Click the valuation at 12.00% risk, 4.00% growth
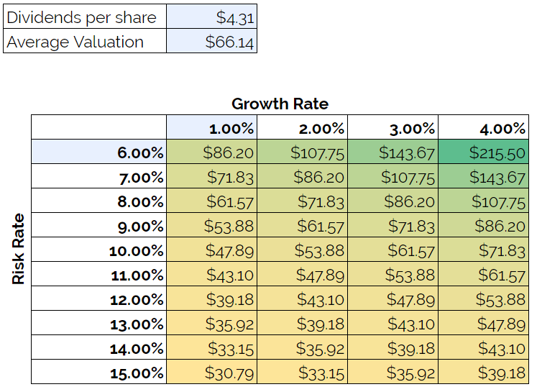Screen dimensions: 537x392 (483, 299)
